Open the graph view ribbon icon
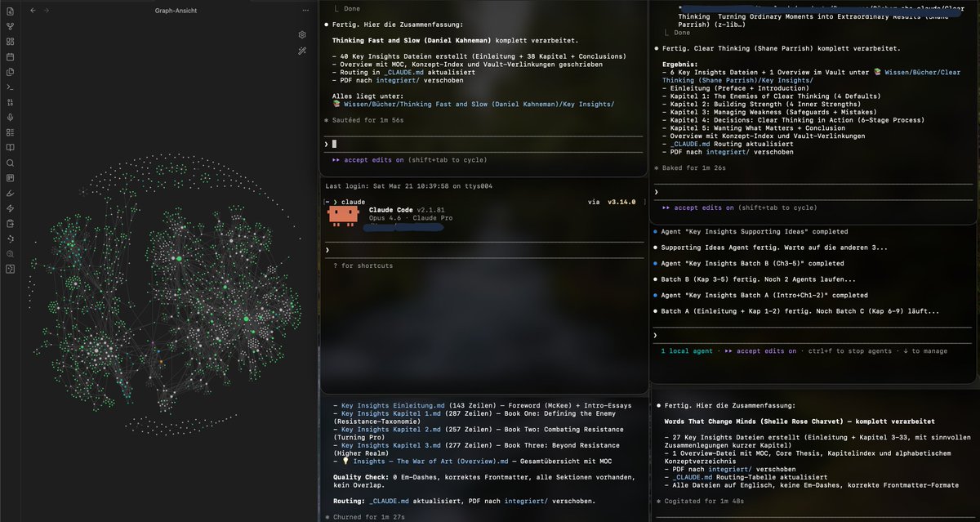Screen dimensions: 980x522 [x=10, y=26]
